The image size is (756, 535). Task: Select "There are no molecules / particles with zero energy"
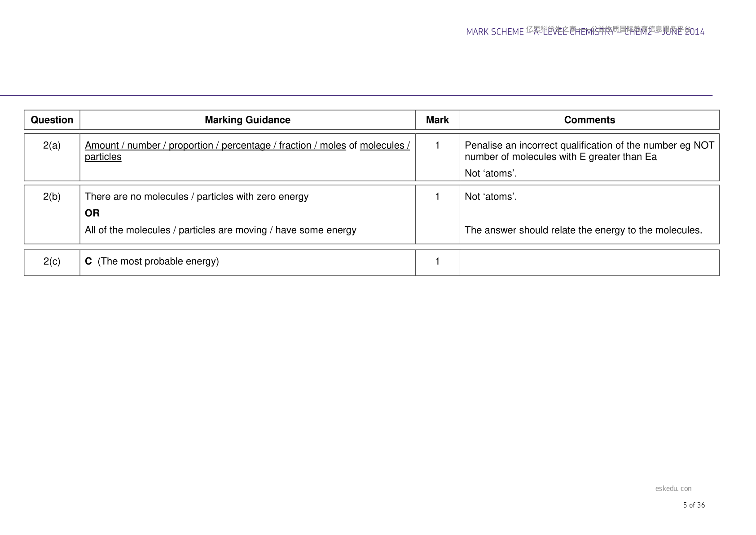point(197,197)
